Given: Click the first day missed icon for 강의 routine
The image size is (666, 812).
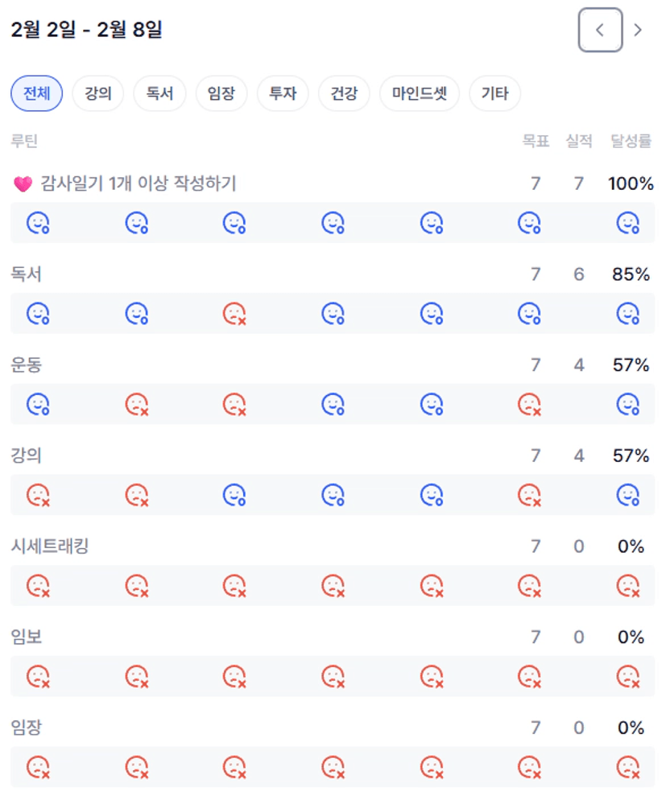Looking at the screenshot, I should 38,495.
